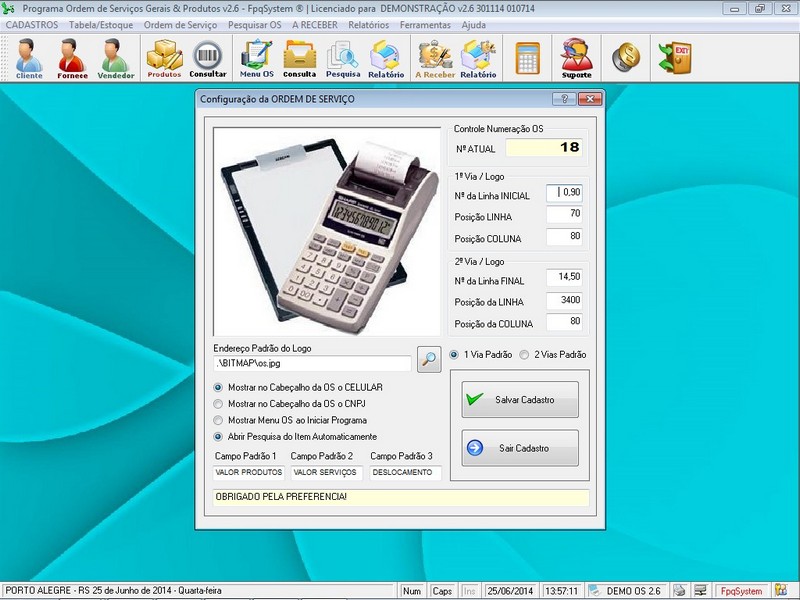Enable Mostrar no Cabeçalho da OS o CNPJ
The image size is (800, 600).
(219, 403)
